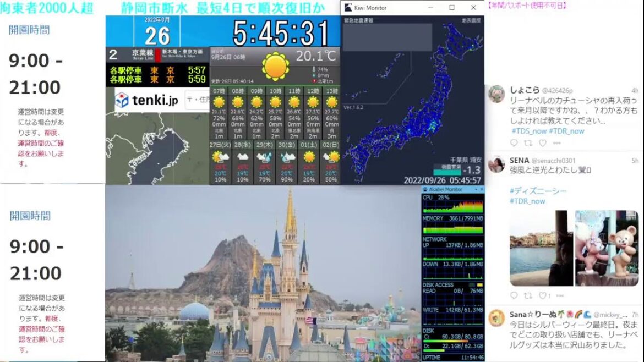Open the Akabei Monitor dropdown arrow
Screen dimensions: 644x362
point(476,190)
